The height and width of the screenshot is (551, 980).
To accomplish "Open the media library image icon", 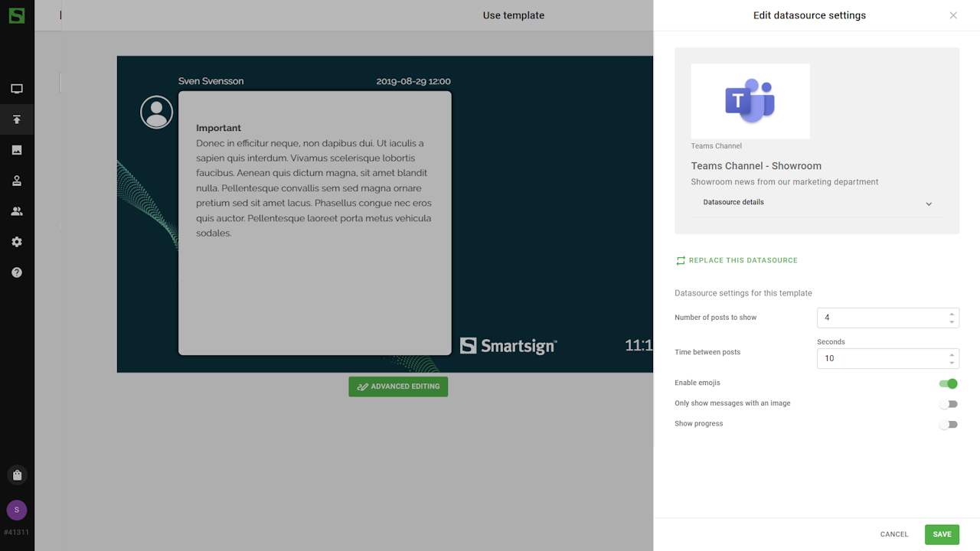I will (x=17, y=150).
